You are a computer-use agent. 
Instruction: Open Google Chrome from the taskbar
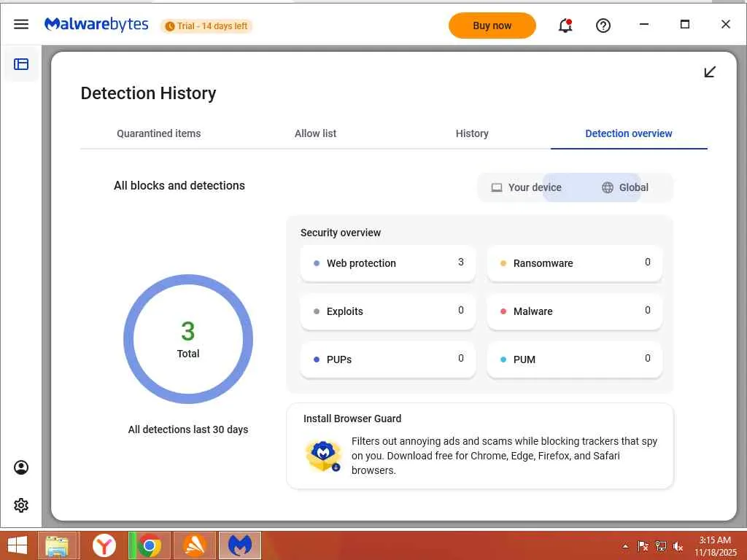[150, 545]
